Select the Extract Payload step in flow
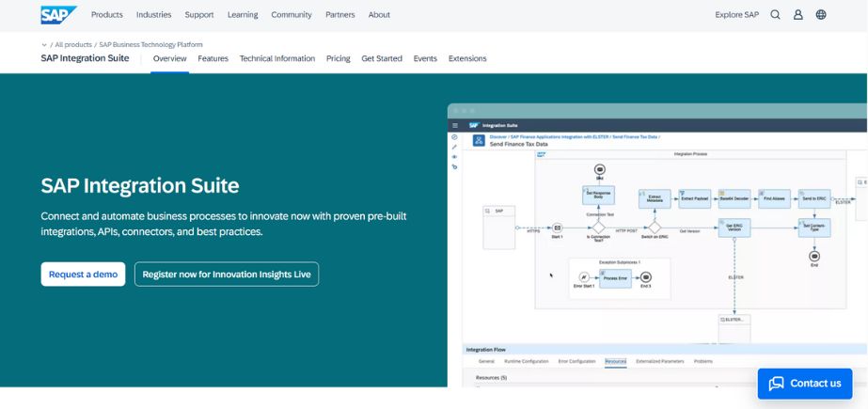 click(695, 198)
